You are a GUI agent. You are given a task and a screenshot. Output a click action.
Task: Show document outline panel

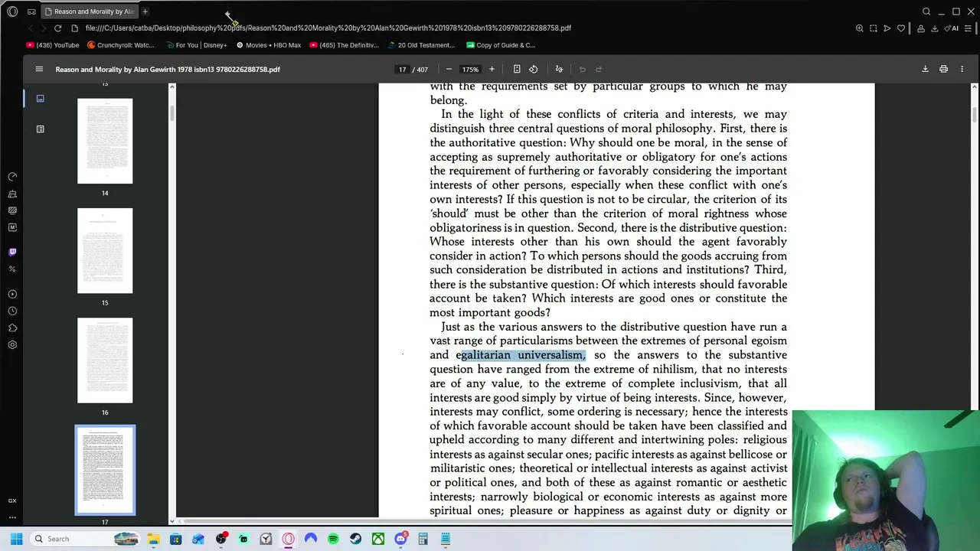40,129
